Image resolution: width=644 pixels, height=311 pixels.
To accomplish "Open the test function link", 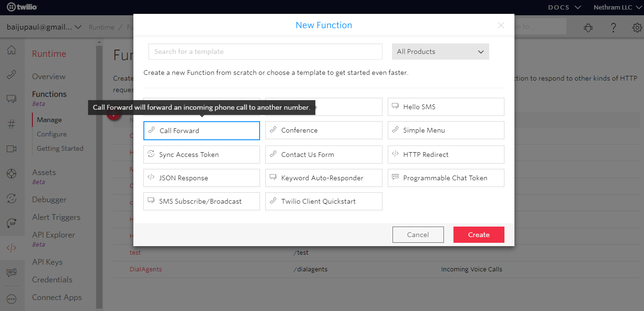I will coord(135,252).
